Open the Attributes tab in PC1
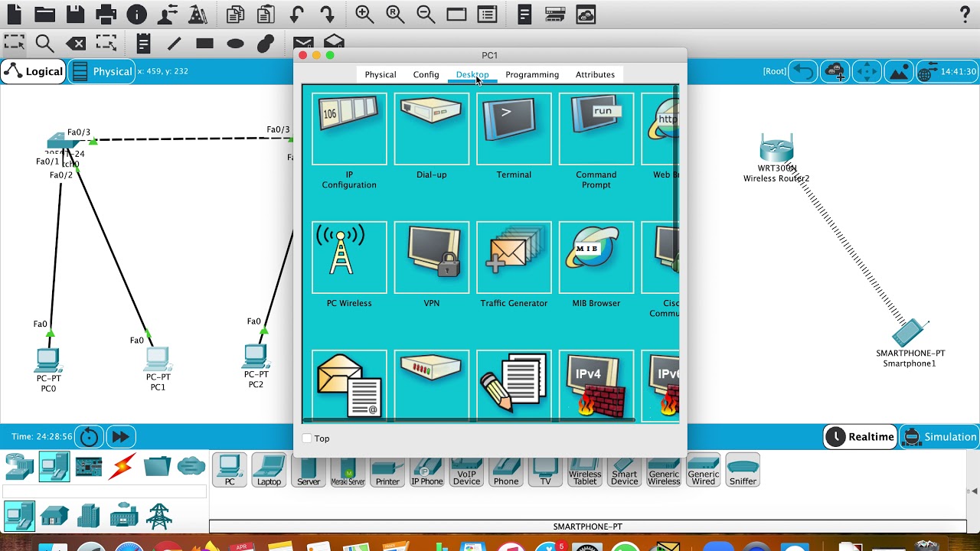Viewport: 980px width, 551px height. coord(595,74)
